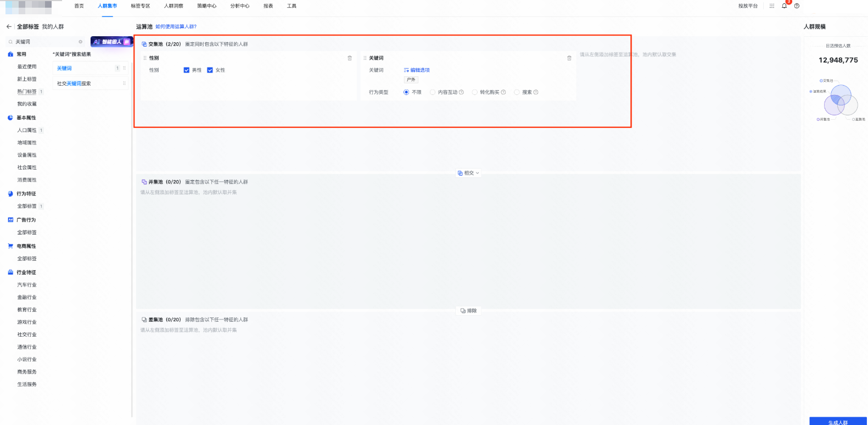Select the 社交关键词搜索 search result

coord(92,83)
